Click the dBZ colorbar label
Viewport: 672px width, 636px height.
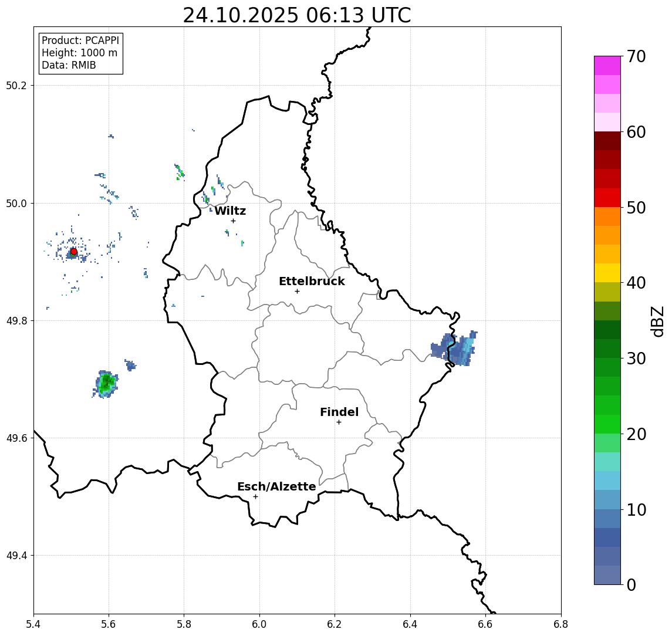(657, 322)
